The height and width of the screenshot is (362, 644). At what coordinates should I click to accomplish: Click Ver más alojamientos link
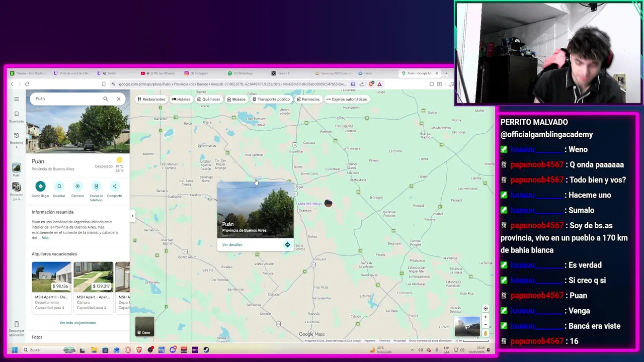77,323
